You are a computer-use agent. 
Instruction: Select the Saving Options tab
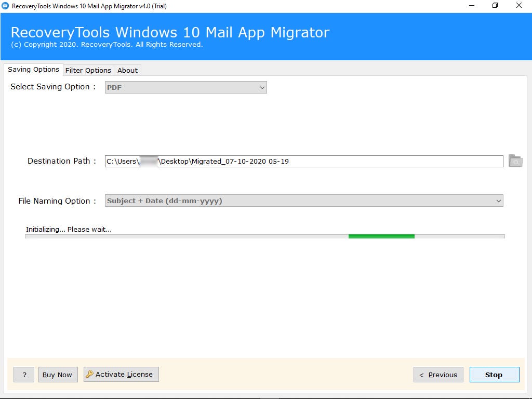point(33,69)
